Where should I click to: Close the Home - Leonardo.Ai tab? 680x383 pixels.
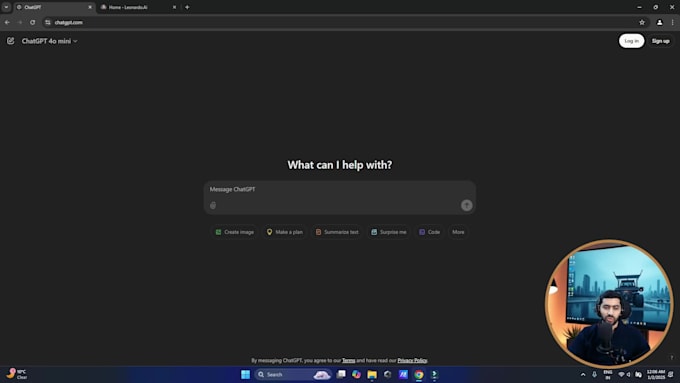coord(174,7)
